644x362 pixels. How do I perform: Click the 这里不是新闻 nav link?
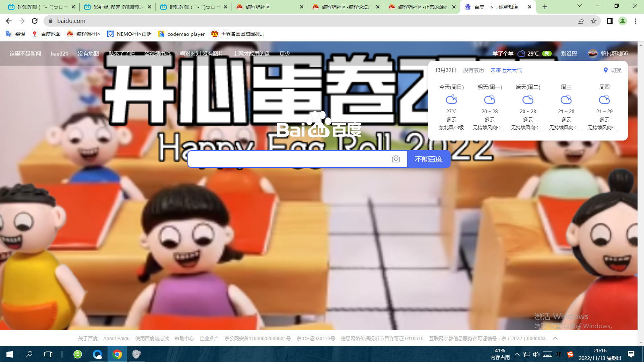point(25,54)
